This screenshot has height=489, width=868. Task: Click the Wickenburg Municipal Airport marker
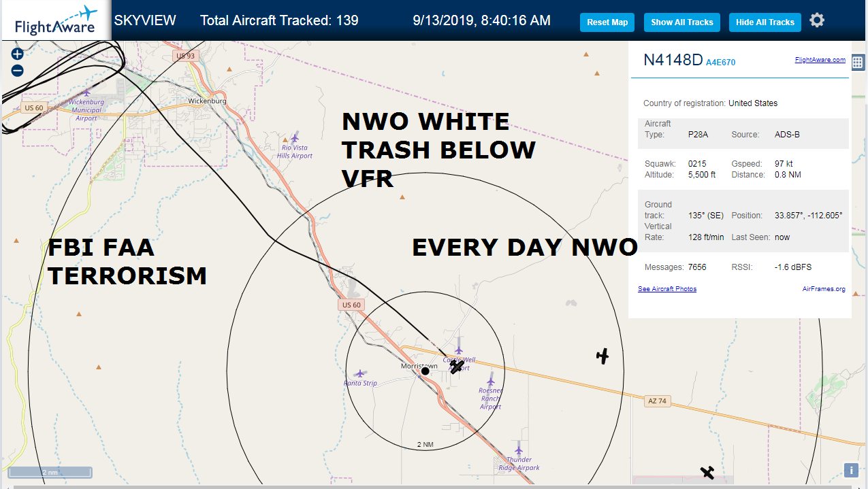coord(88,92)
